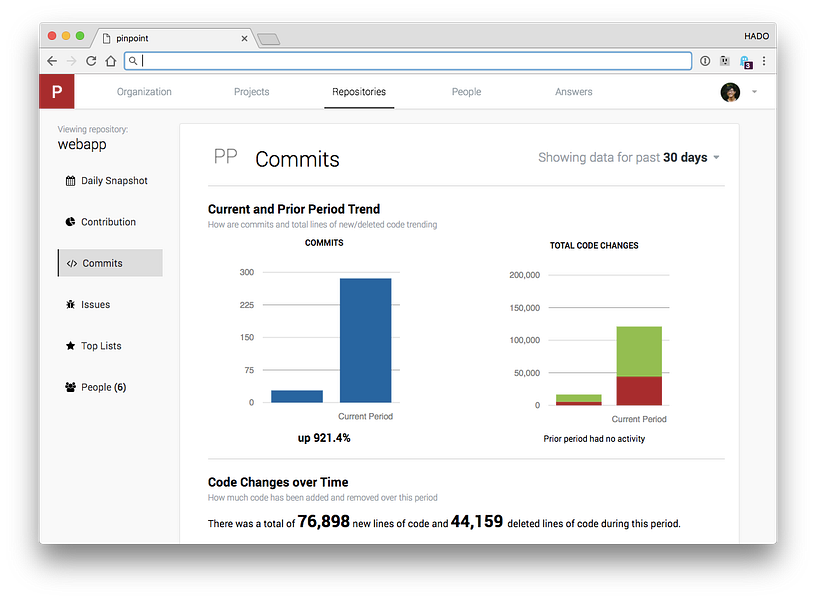Screen dimensions: 816x600
Task: Open the Answers tab
Action: click(573, 92)
